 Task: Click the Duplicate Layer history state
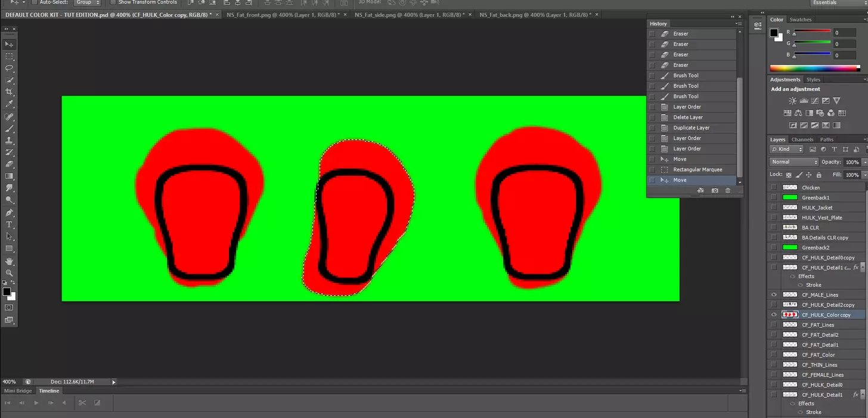coord(692,128)
